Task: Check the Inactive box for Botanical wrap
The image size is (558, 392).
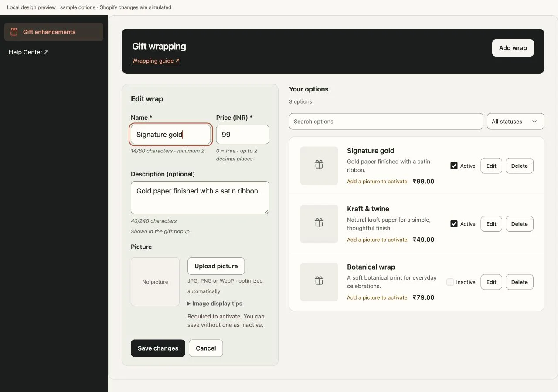Action: tap(450, 282)
